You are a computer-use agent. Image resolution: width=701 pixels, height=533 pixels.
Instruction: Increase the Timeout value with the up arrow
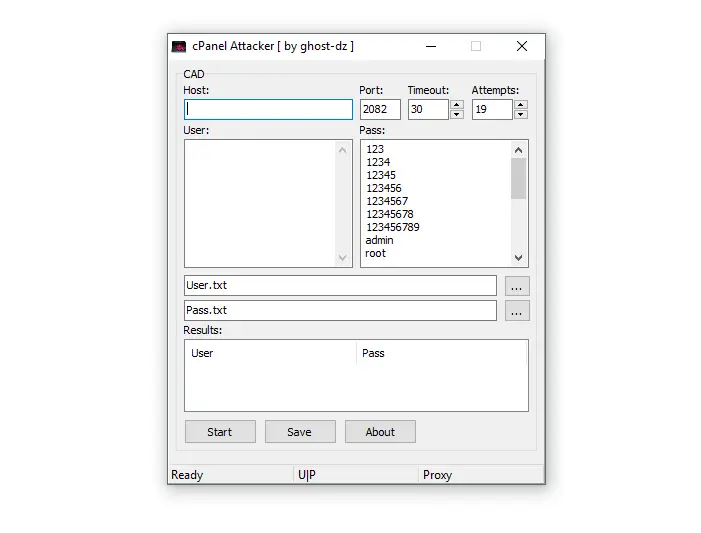[456, 105]
